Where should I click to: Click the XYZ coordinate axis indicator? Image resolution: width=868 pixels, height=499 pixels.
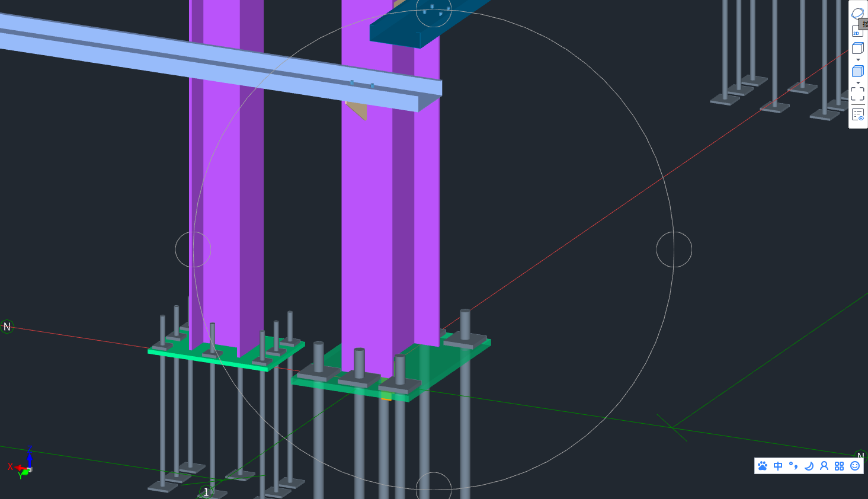(24, 462)
